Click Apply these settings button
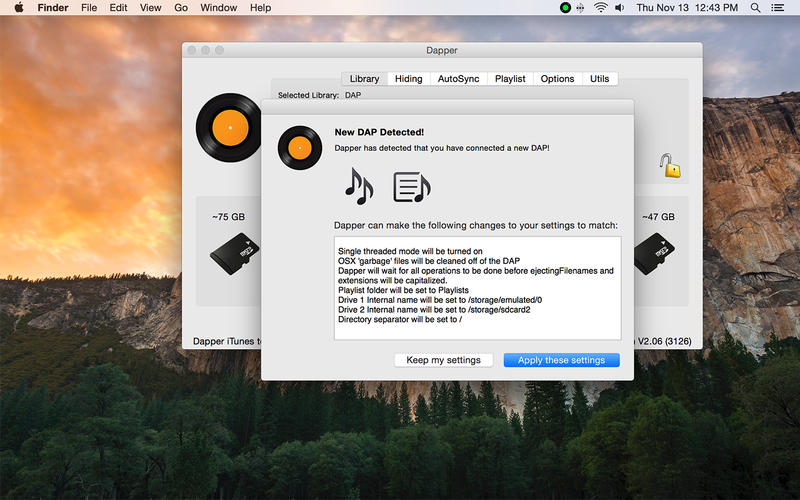Viewport: 800px width, 500px height. (x=562, y=360)
